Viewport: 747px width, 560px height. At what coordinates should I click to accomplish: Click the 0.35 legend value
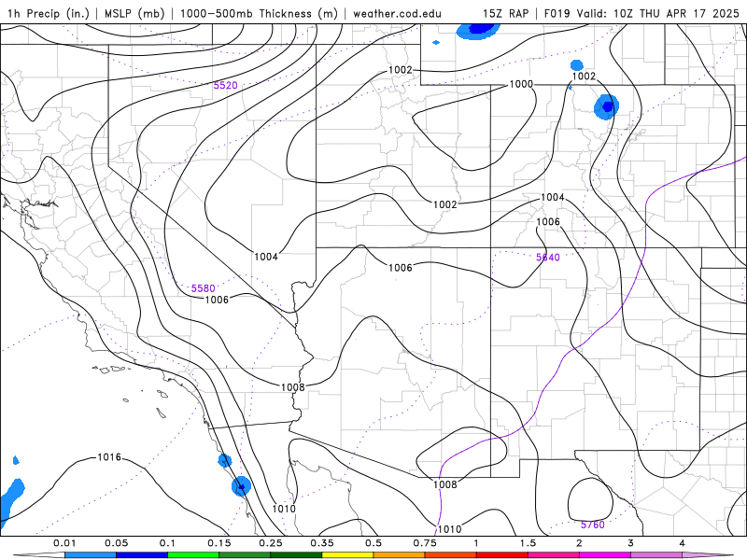click(x=322, y=543)
